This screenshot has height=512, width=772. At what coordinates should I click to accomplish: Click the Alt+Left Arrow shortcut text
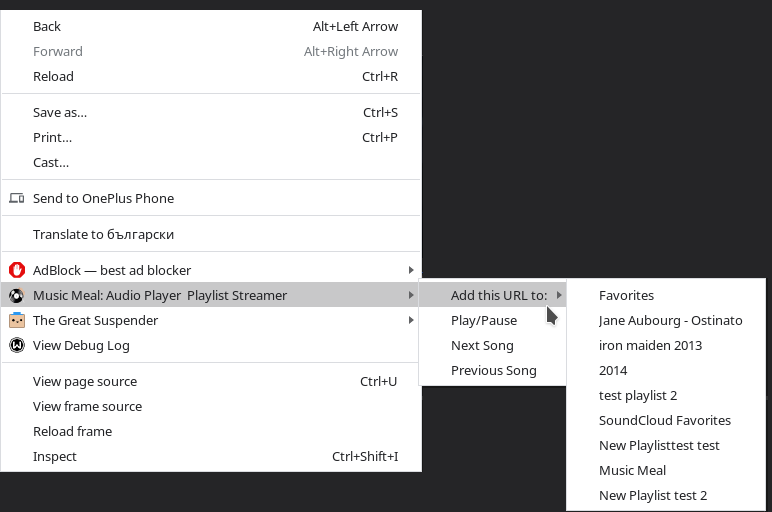pyautogui.click(x=355, y=26)
